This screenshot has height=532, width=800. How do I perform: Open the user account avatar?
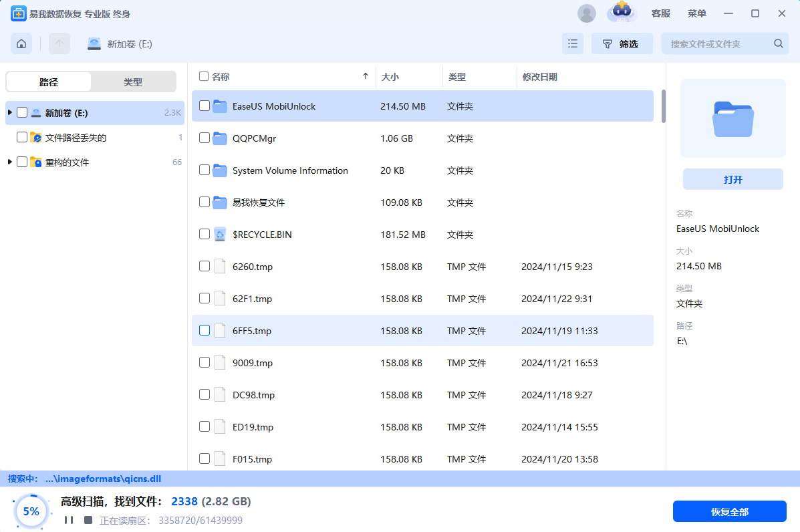coord(586,13)
